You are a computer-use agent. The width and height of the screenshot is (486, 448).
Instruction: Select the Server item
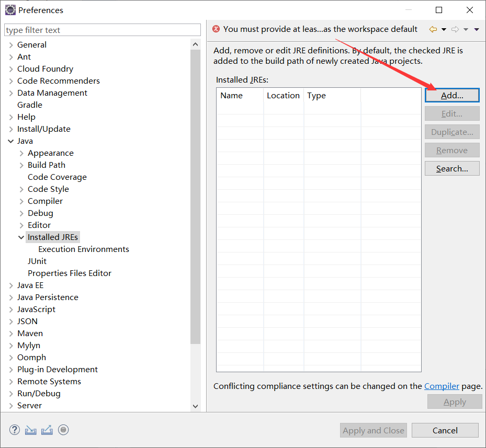29,406
